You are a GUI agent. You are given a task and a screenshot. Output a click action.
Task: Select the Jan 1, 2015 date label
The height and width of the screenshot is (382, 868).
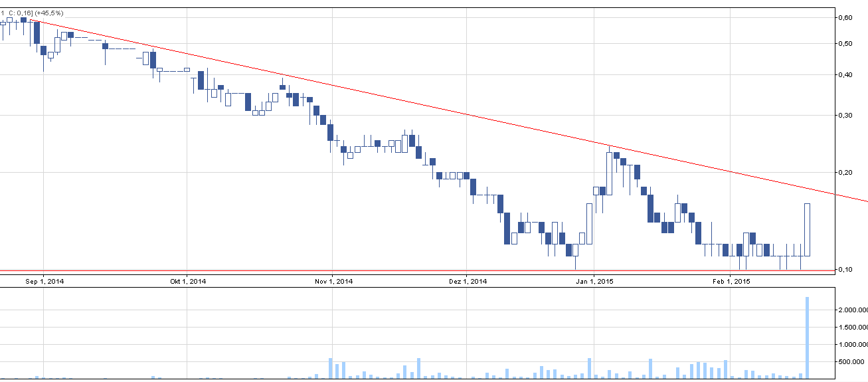594,282
